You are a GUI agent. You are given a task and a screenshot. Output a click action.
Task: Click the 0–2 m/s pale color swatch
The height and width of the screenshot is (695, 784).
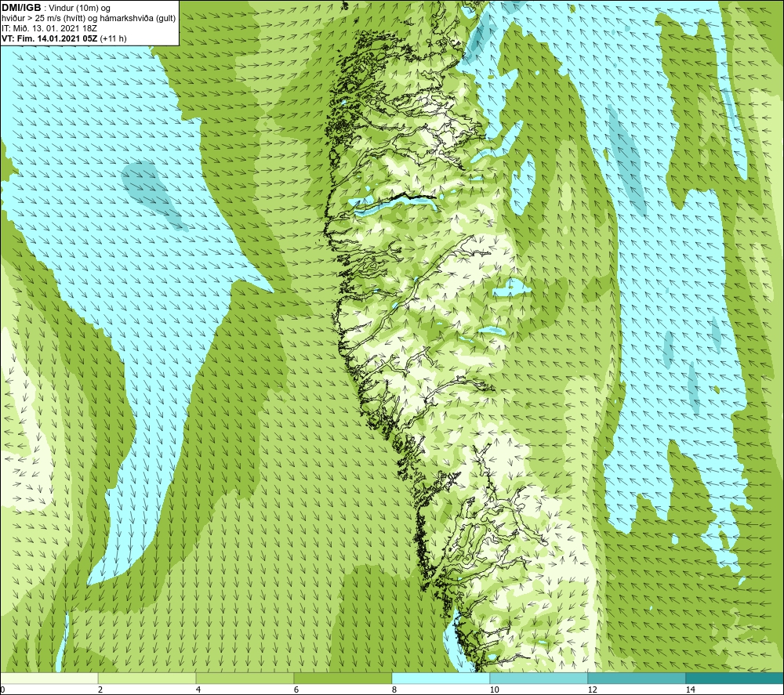(49, 678)
